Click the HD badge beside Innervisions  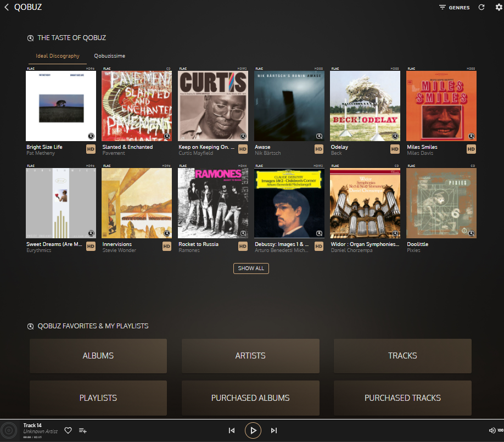[167, 246]
